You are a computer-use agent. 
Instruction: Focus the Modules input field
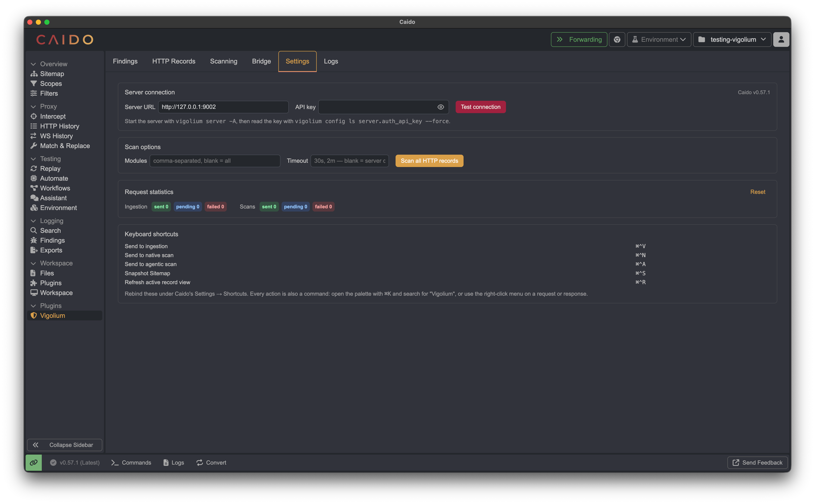[x=215, y=161]
